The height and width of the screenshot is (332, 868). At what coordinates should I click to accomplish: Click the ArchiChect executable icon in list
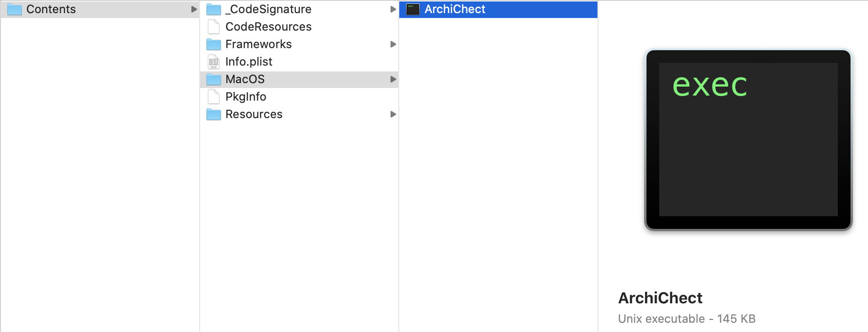pyautogui.click(x=413, y=9)
